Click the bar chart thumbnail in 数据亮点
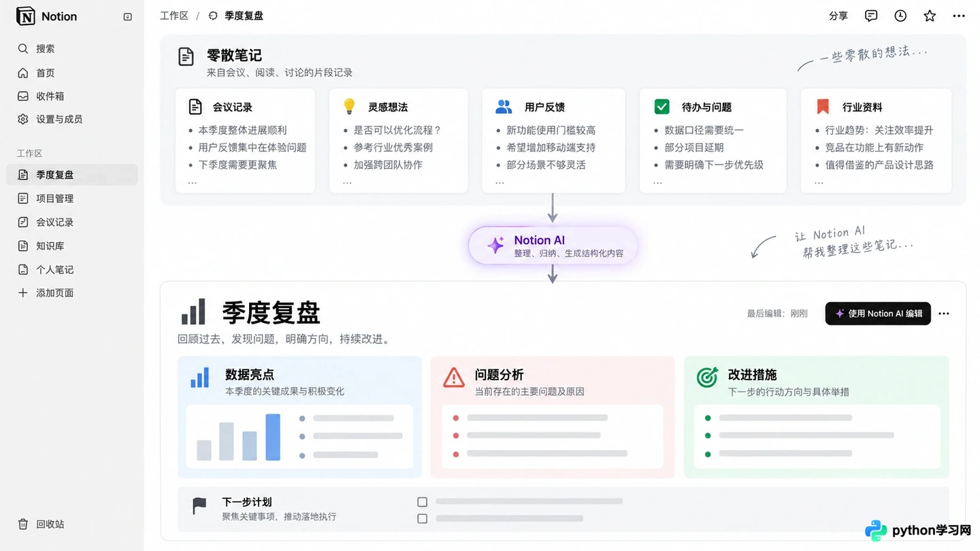 coord(238,437)
